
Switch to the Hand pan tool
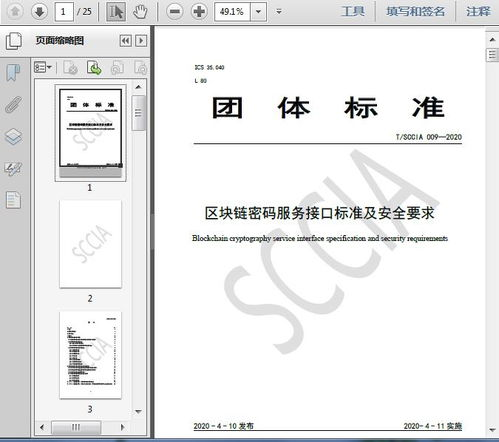coord(140,12)
